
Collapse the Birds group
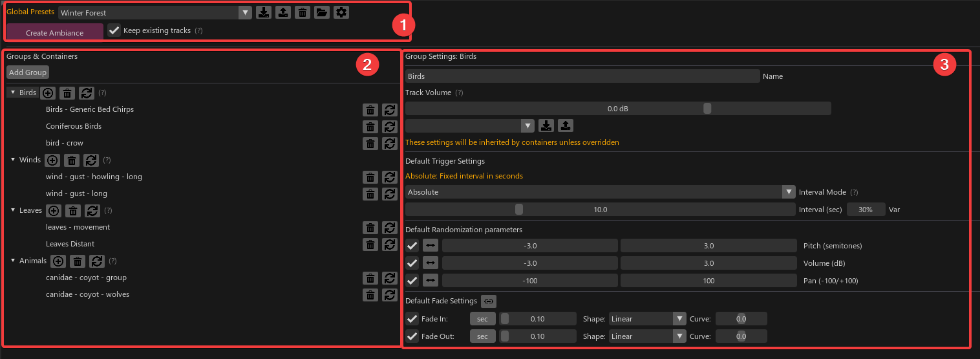point(13,92)
